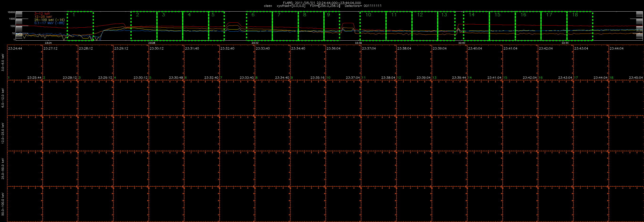The image size is (644, 222).
Task: Click the 12.0-25.0 keV row label
Action: click(3, 133)
